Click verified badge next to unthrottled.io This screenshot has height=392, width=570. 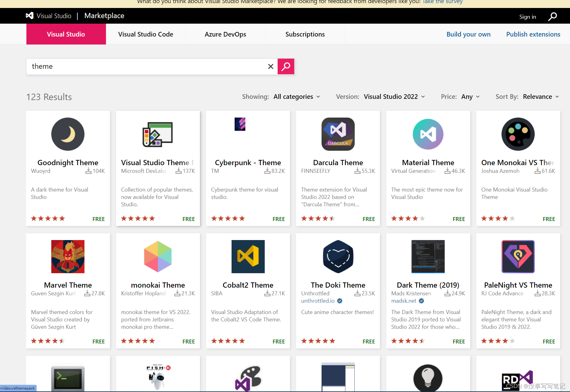coord(340,301)
